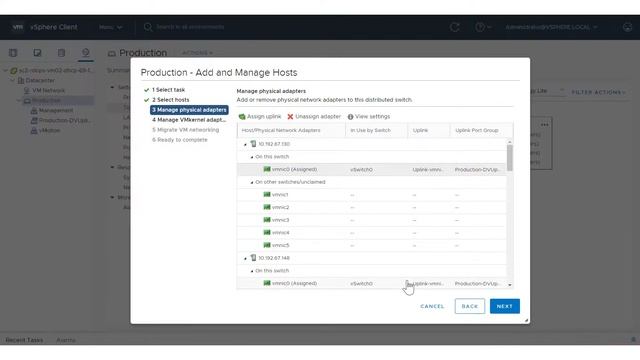Select the vmnic5 network adapter icon

click(x=267, y=245)
